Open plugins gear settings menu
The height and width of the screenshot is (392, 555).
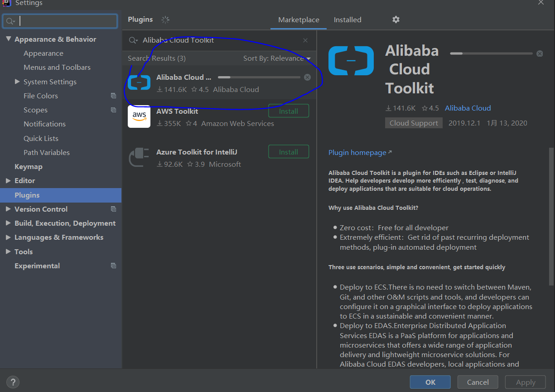[396, 19]
